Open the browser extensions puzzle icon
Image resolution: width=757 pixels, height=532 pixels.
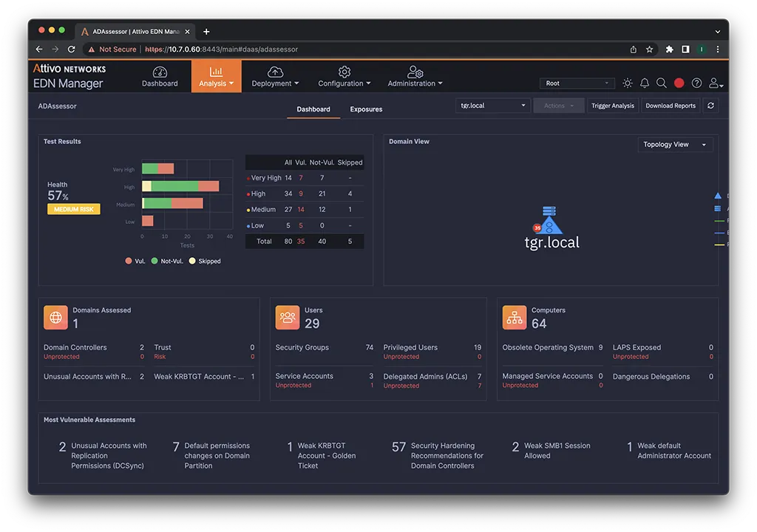tap(669, 50)
